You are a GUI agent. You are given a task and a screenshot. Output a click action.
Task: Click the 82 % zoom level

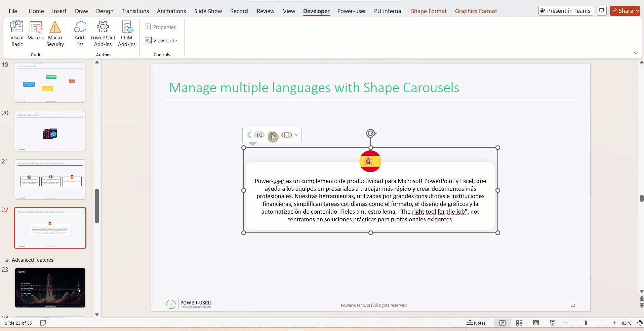coord(626,323)
